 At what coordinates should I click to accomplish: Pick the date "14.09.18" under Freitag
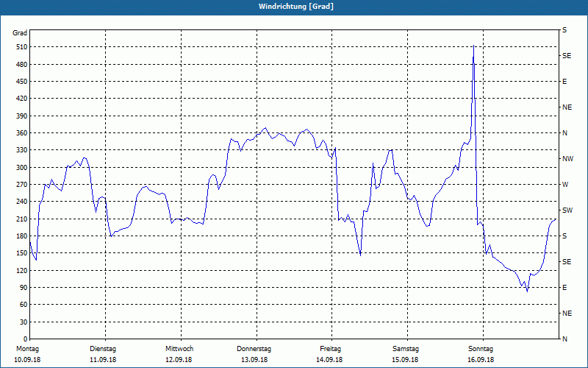coord(329,360)
